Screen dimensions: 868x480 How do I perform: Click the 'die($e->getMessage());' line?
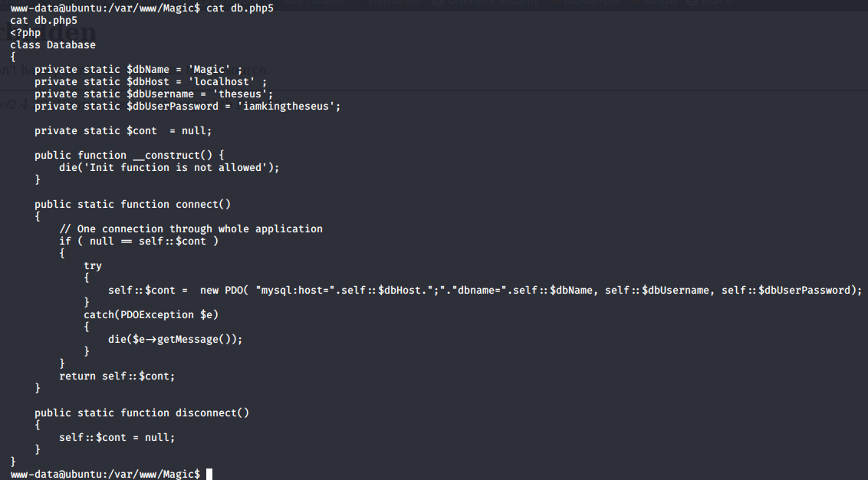click(x=176, y=340)
